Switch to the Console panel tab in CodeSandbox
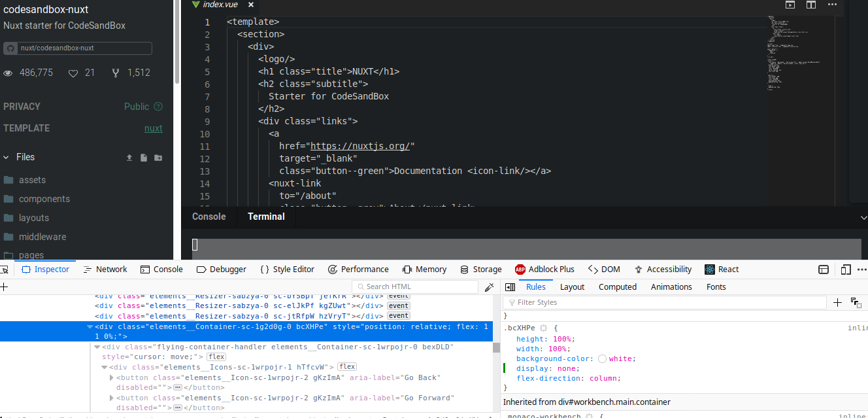This screenshot has width=868, height=418. point(209,217)
